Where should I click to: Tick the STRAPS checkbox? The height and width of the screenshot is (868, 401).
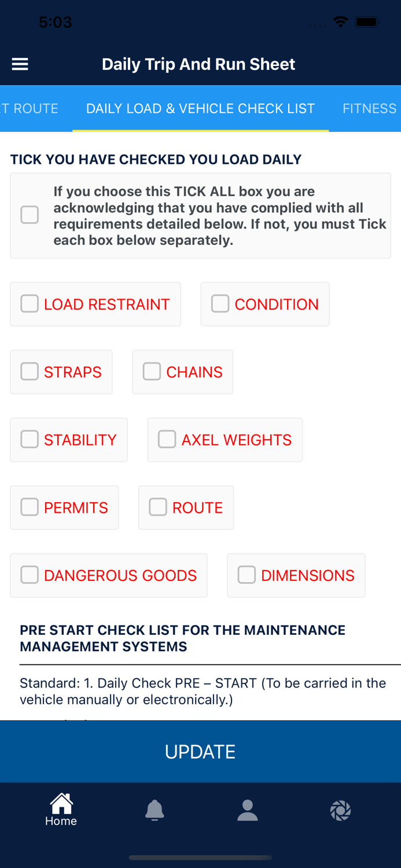pos(29,371)
